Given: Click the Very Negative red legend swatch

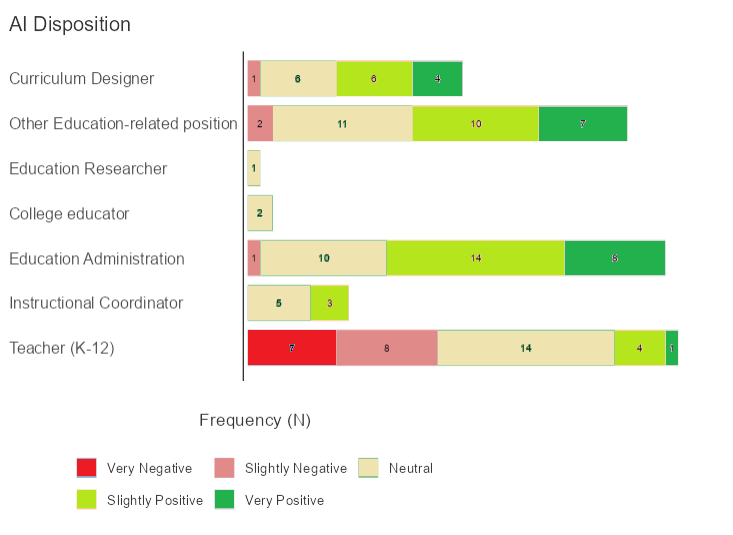Looking at the screenshot, I should [x=87, y=468].
